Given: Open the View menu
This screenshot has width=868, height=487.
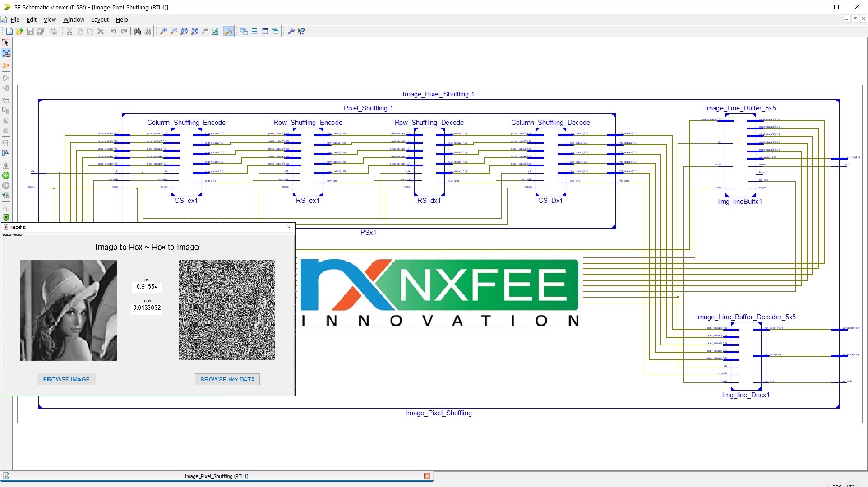Looking at the screenshot, I should [x=50, y=19].
